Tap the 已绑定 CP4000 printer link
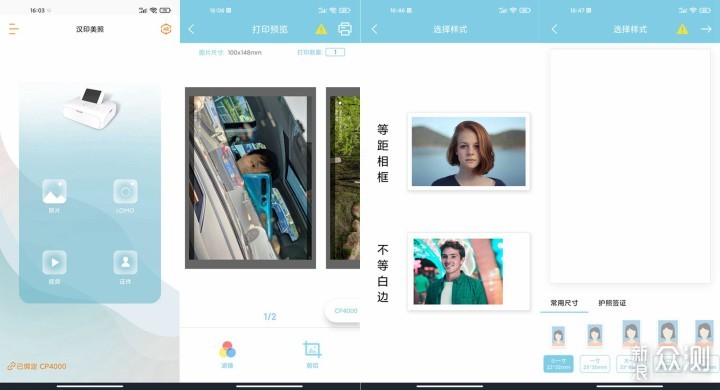Image resolution: width=720 pixels, height=390 pixels. (37, 366)
